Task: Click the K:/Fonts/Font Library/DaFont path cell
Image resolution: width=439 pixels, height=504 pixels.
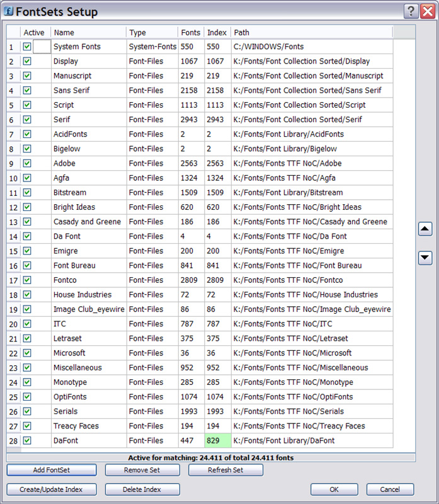Action: tap(312, 440)
